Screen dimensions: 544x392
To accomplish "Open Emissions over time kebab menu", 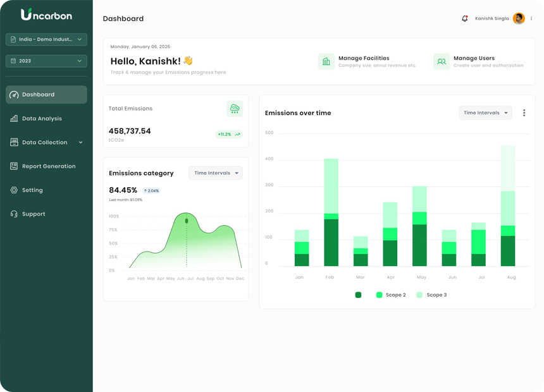I will point(524,113).
